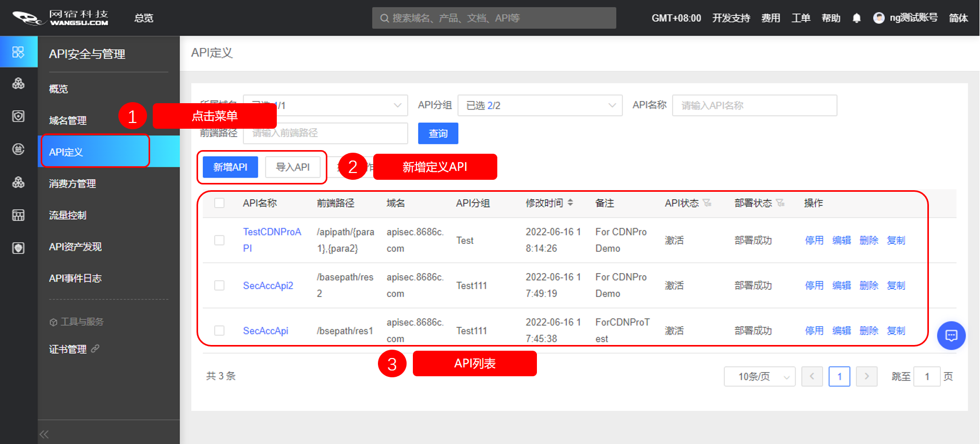
Task: Click the external link icon beside 证书管理
Action: (95, 349)
